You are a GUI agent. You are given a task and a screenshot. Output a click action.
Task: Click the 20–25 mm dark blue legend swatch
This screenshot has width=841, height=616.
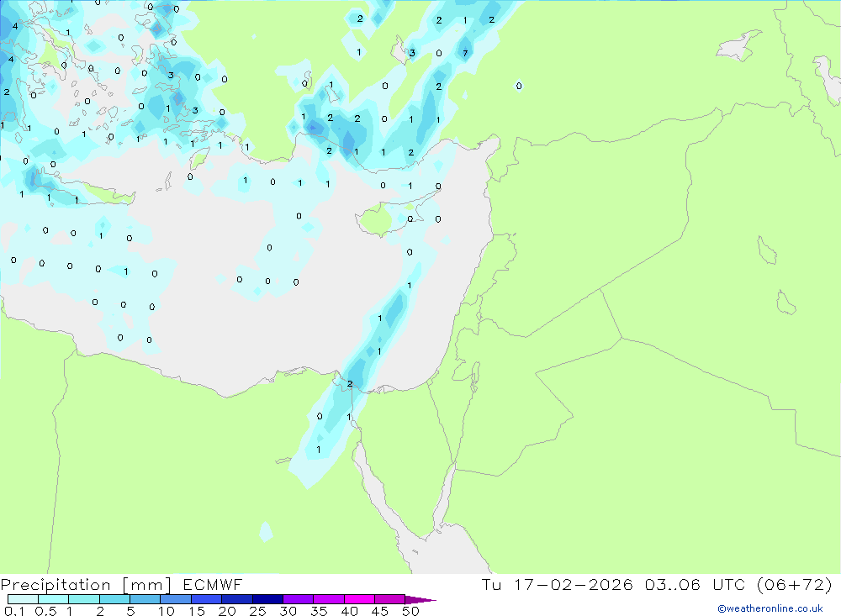click(x=236, y=599)
